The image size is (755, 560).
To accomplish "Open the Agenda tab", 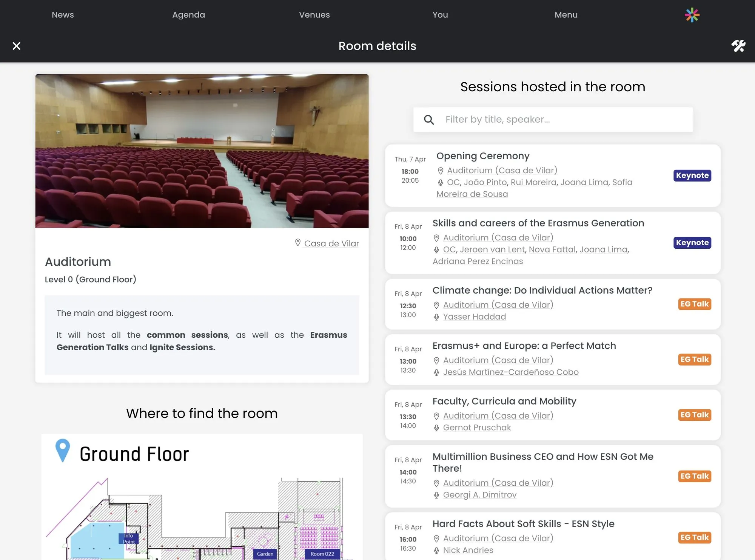I will click(x=188, y=15).
